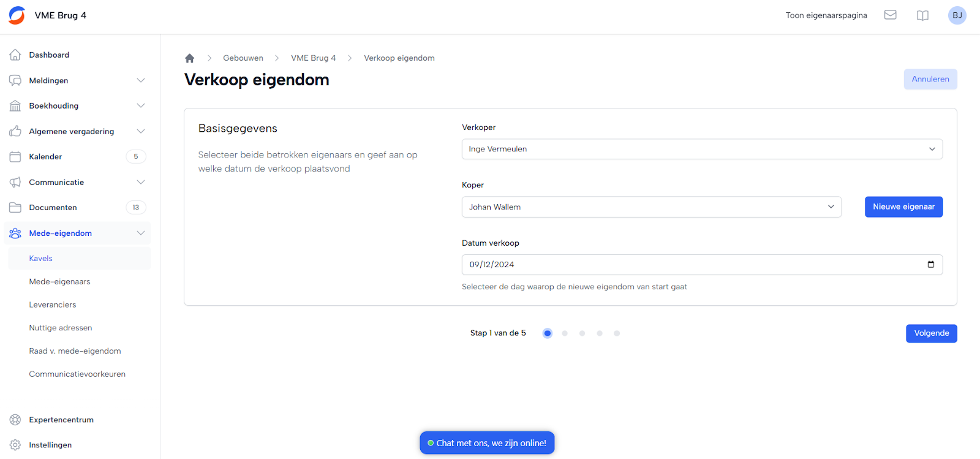This screenshot has height=459, width=980.
Task: Click the BJ user avatar
Action: (x=957, y=15)
